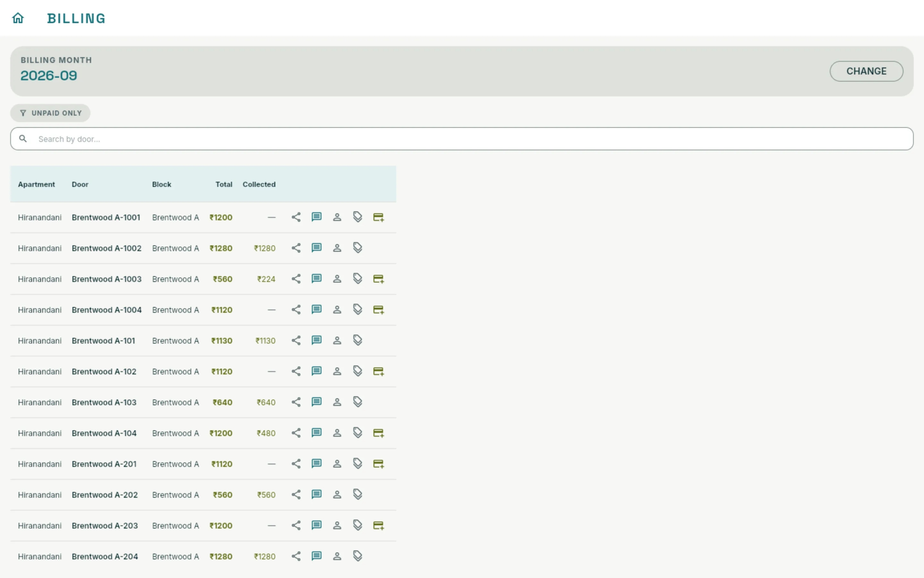Screen dimensions: 924x578
Task: Add payment for Brentwood A-102
Action: [378, 372]
